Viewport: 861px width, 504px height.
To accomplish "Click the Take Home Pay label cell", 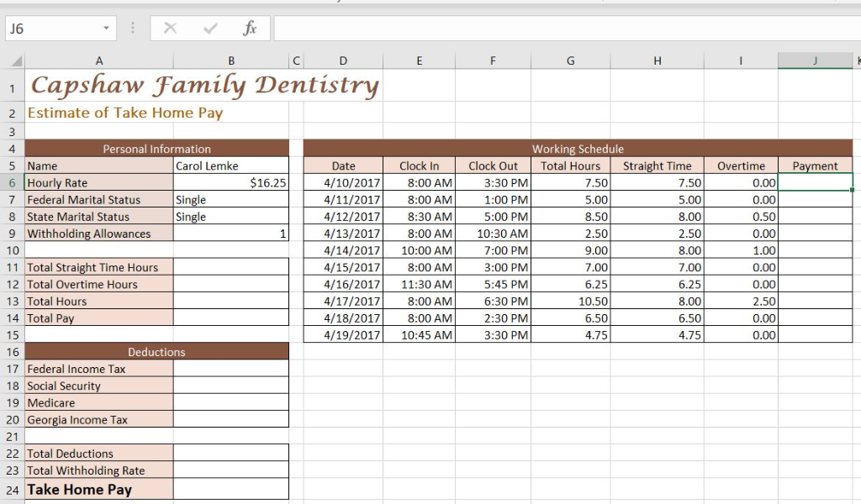I will coord(98,489).
